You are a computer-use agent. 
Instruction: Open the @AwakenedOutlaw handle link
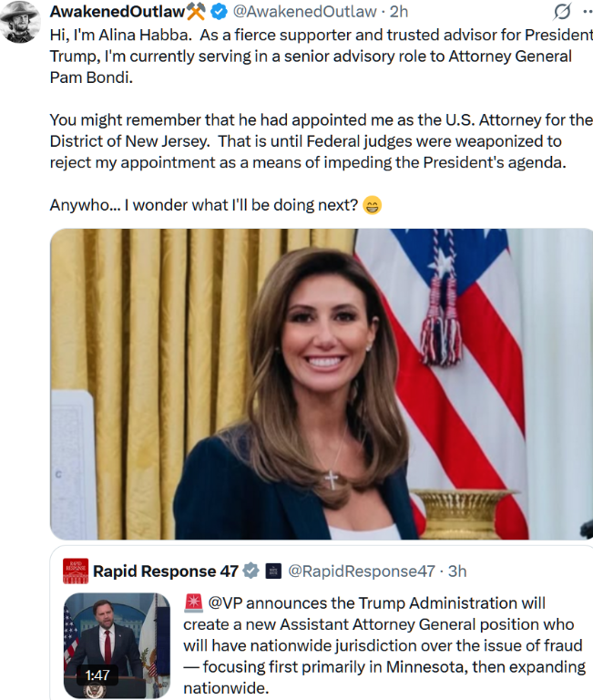coord(305,12)
